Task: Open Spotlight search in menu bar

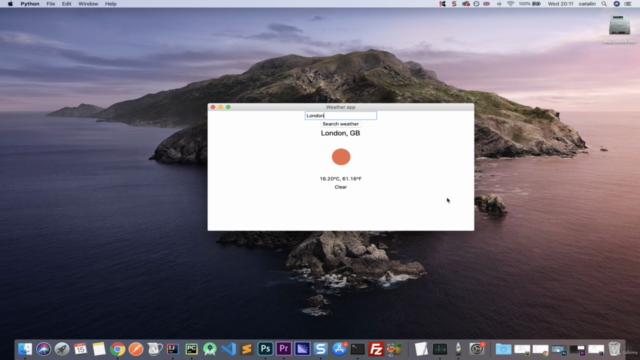Action: pyautogui.click(x=604, y=4)
